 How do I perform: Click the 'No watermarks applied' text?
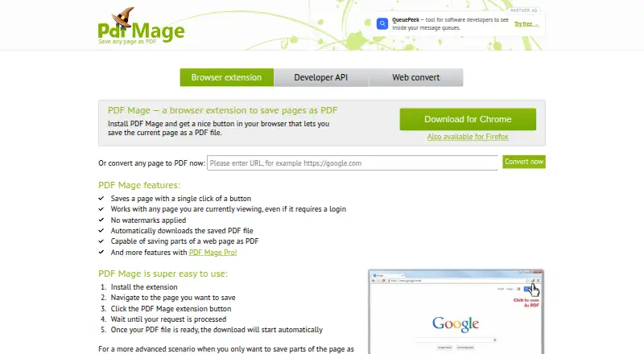point(148,220)
